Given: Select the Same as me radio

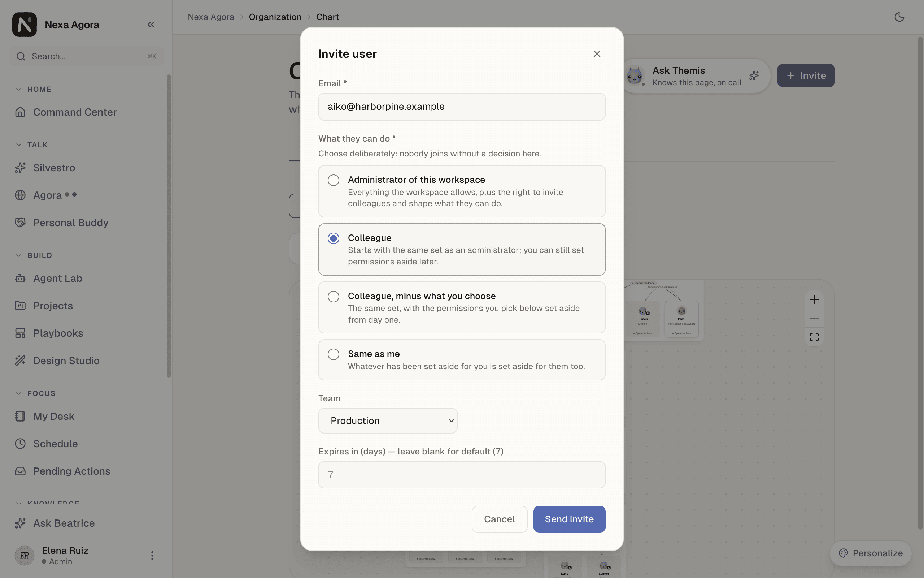Looking at the screenshot, I should [x=334, y=354].
